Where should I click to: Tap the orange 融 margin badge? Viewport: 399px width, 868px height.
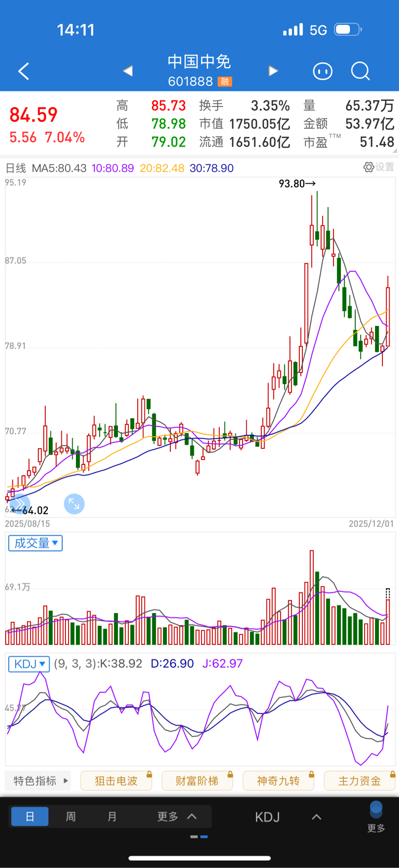coord(225,82)
